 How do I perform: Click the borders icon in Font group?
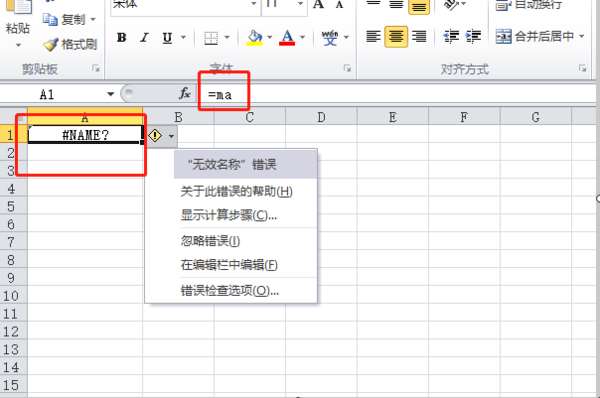tap(211, 38)
